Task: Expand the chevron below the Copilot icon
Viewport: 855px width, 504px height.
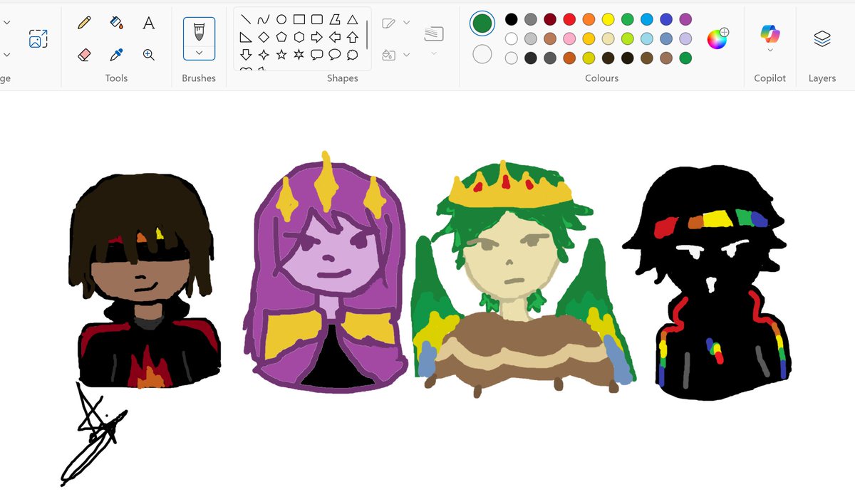Action: coord(770,51)
